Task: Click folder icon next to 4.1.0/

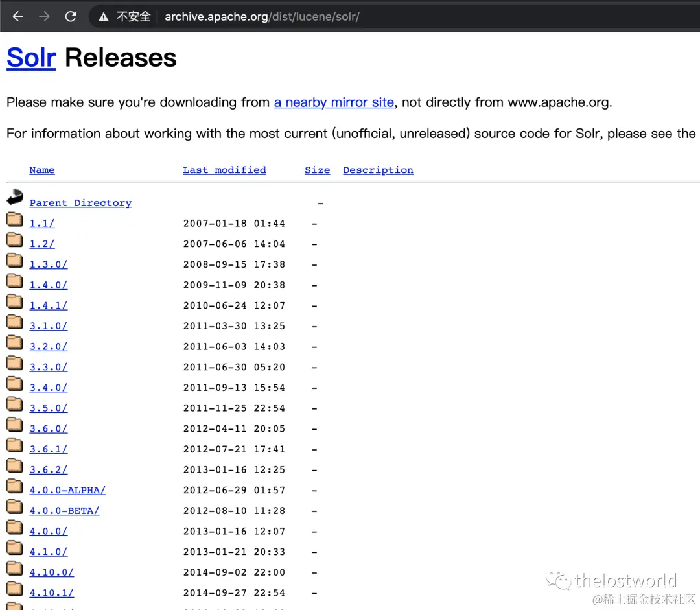Action: [x=15, y=548]
